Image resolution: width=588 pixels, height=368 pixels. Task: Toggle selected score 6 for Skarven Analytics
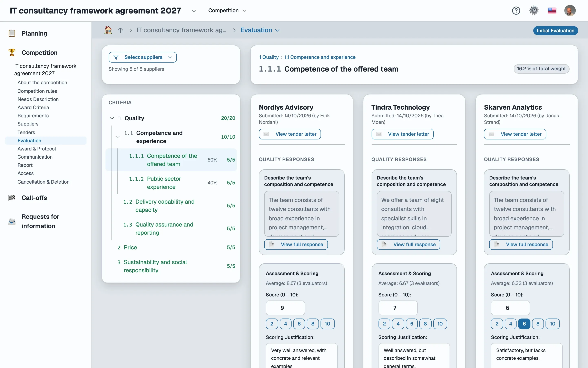(524, 324)
